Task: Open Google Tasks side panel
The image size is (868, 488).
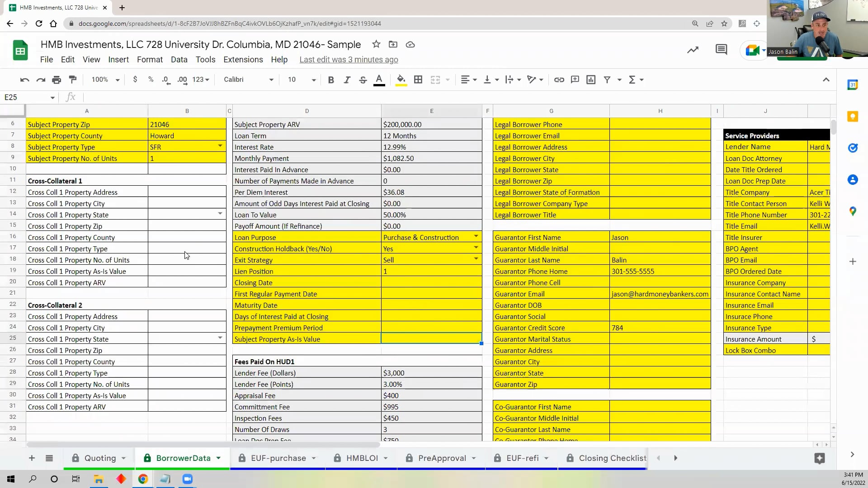Action: 853,148
